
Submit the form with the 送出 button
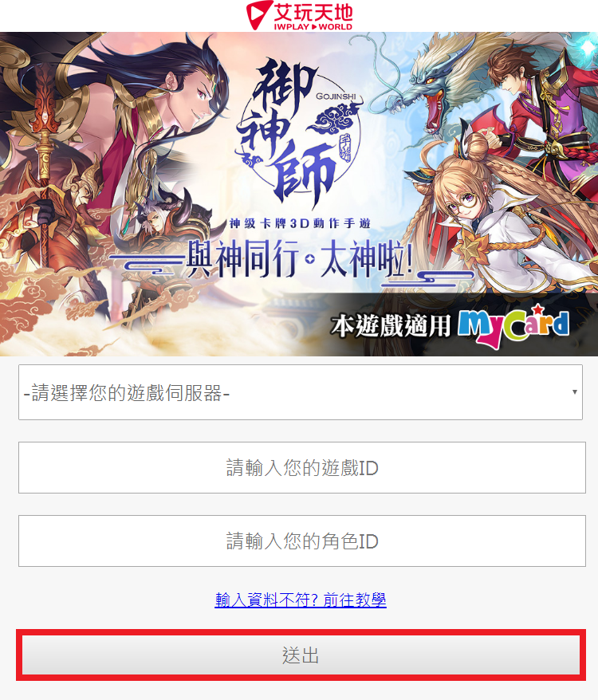[x=301, y=655]
